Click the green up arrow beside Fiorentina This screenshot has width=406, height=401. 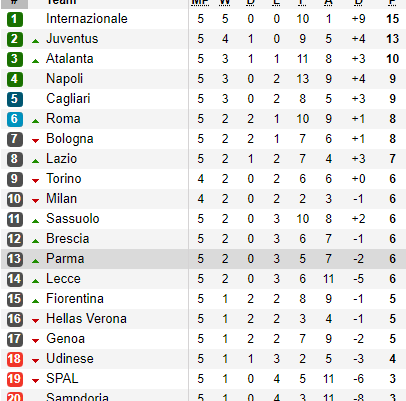click(x=35, y=301)
